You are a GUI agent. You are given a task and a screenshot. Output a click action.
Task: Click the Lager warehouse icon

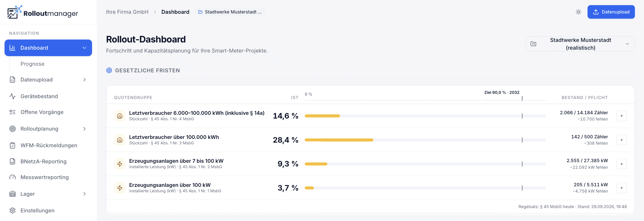click(x=12, y=194)
